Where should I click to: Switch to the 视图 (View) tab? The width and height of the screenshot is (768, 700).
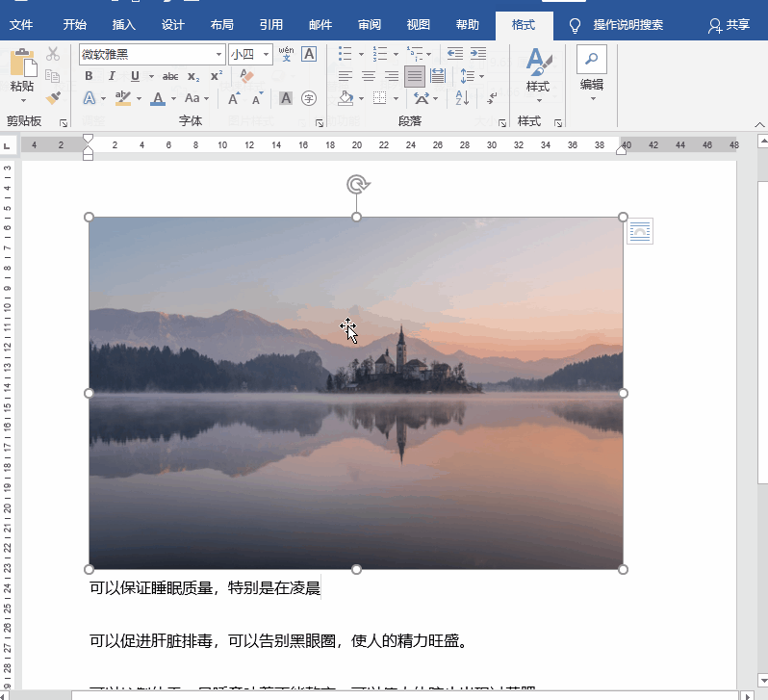[419, 25]
